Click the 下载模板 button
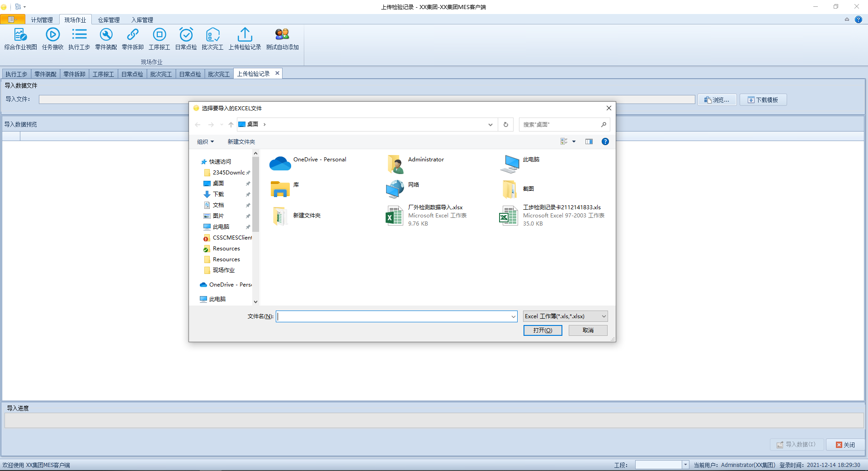 point(763,100)
